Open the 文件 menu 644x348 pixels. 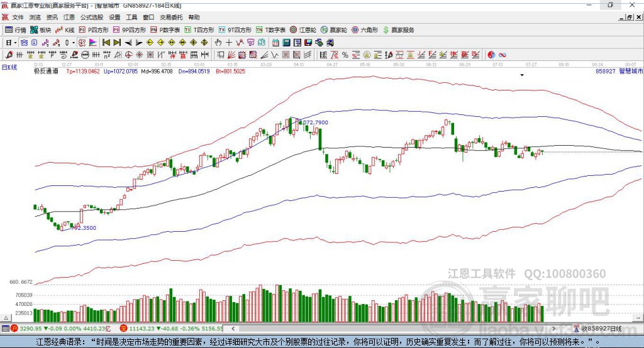point(18,17)
